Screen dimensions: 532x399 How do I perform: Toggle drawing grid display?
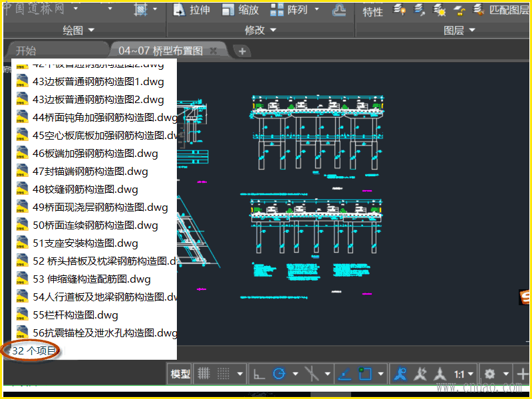tap(204, 374)
